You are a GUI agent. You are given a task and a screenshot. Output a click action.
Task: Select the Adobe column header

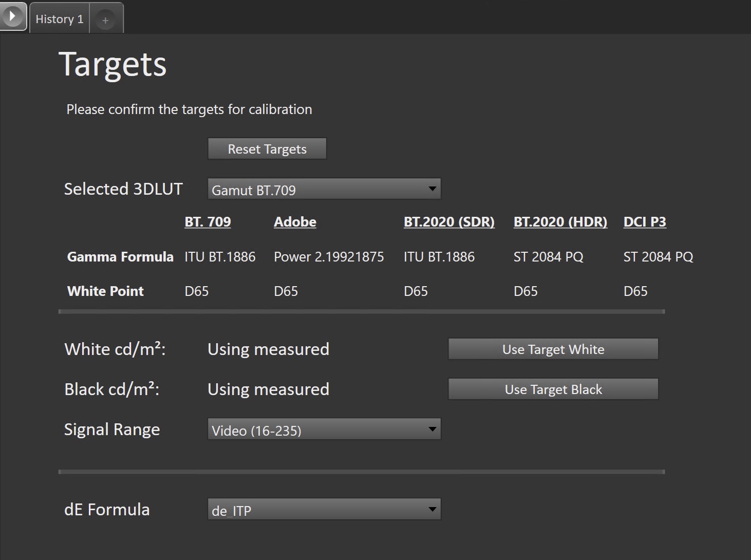coord(295,222)
